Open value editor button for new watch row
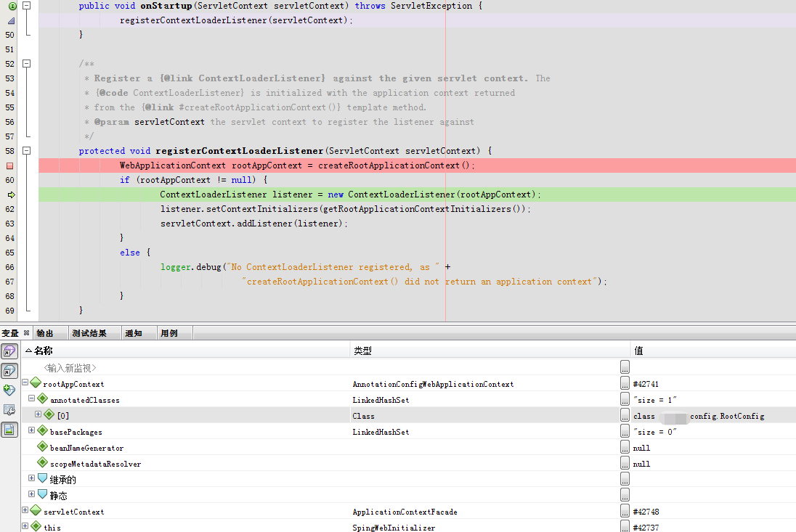Screen dimensions: 796x532 625,367
